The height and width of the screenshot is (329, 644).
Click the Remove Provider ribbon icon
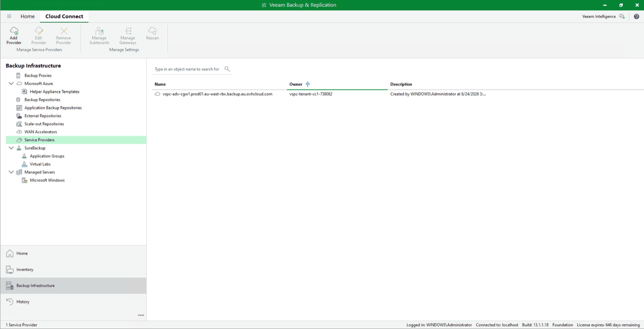[x=63, y=31]
